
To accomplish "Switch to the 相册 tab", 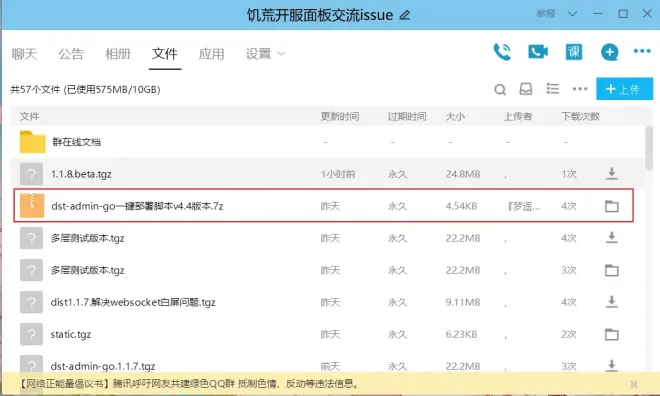I will [x=118, y=54].
